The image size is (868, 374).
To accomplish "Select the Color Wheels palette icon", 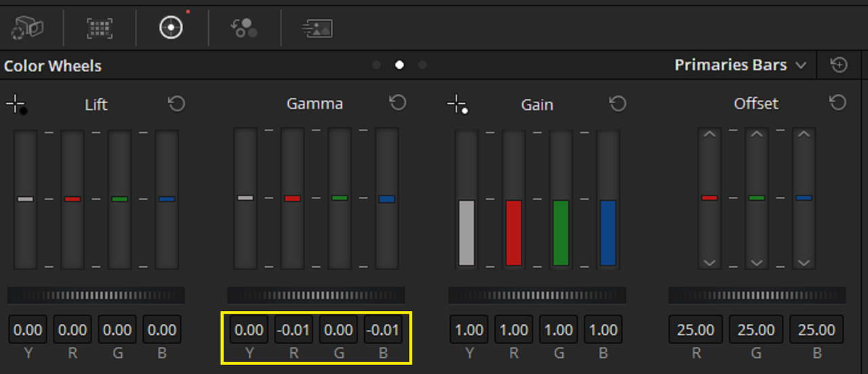I will (172, 27).
